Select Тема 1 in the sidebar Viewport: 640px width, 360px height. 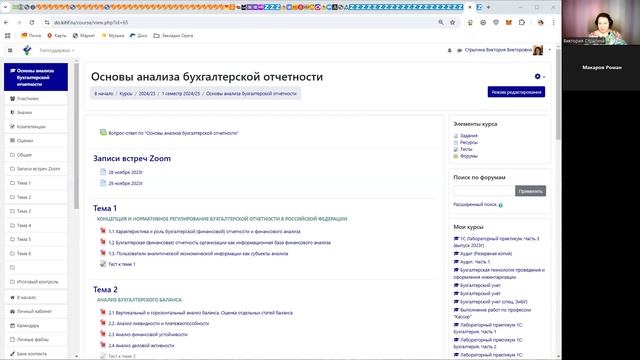[x=36, y=183]
